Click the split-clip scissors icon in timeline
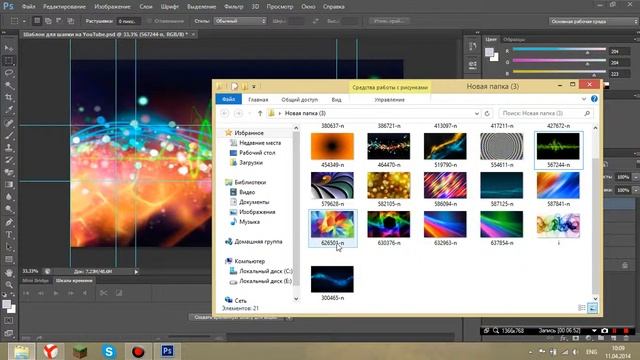640x360 pixels. click(103, 293)
